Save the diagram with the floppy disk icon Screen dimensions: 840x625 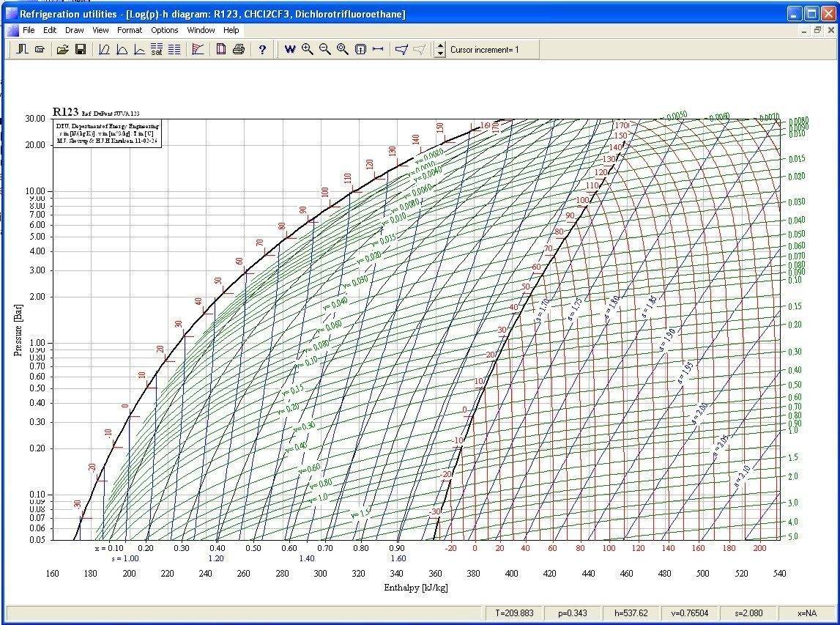coord(81,49)
